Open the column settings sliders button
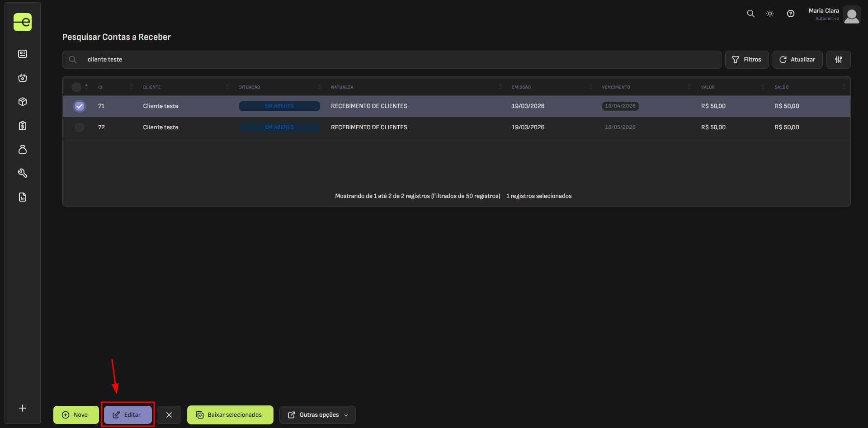The image size is (868, 428). click(x=839, y=60)
